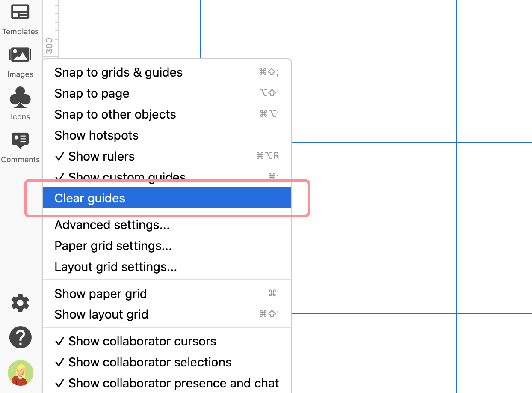Uncheck Show collaborator selections
Image resolution: width=532 pixels, height=393 pixels.
pos(149,362)
